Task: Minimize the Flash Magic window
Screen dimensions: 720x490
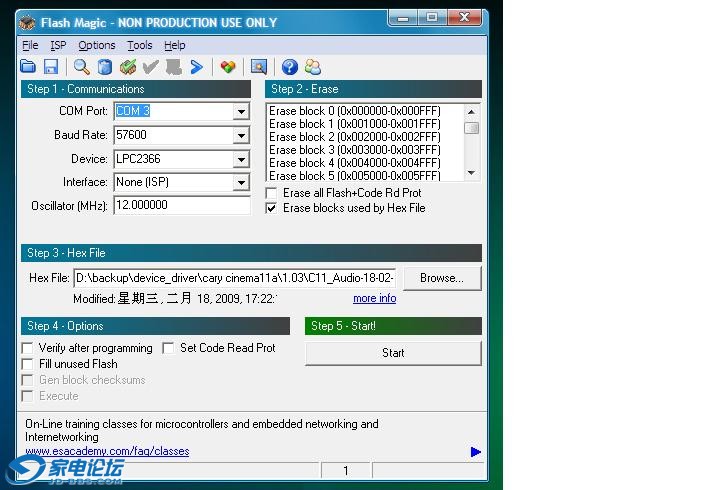Action: click(x=403, y=17)
